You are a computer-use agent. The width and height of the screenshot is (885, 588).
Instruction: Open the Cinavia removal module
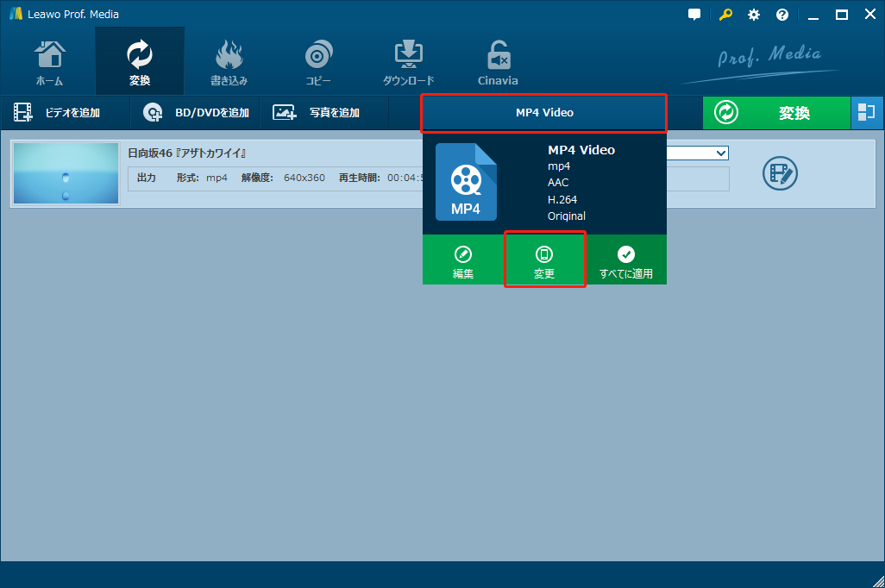498,62
